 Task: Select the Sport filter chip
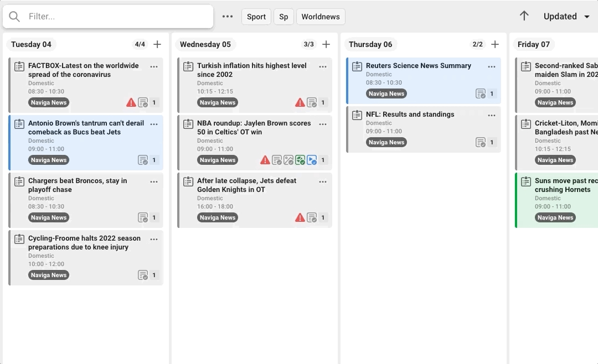point(256,17)
